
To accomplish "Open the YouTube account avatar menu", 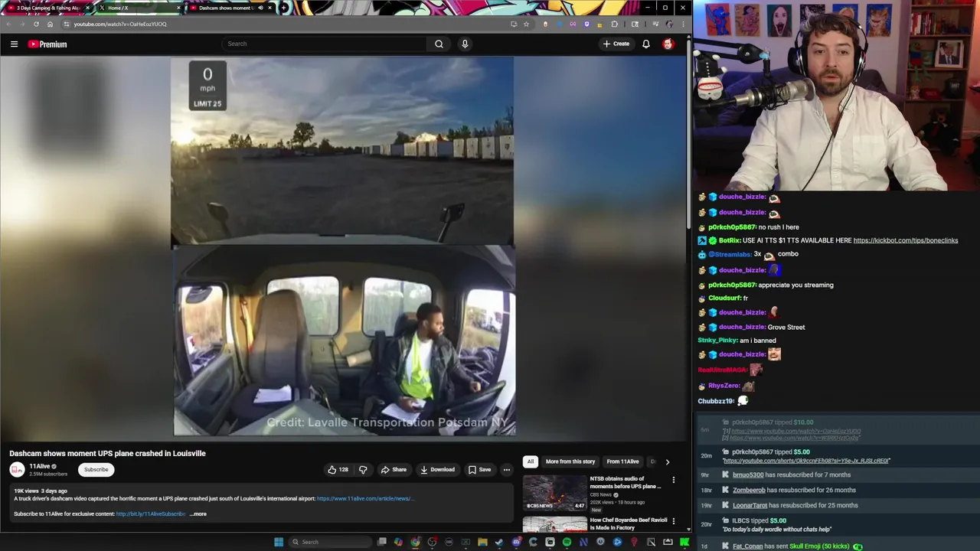I will [x=668, y=44].
